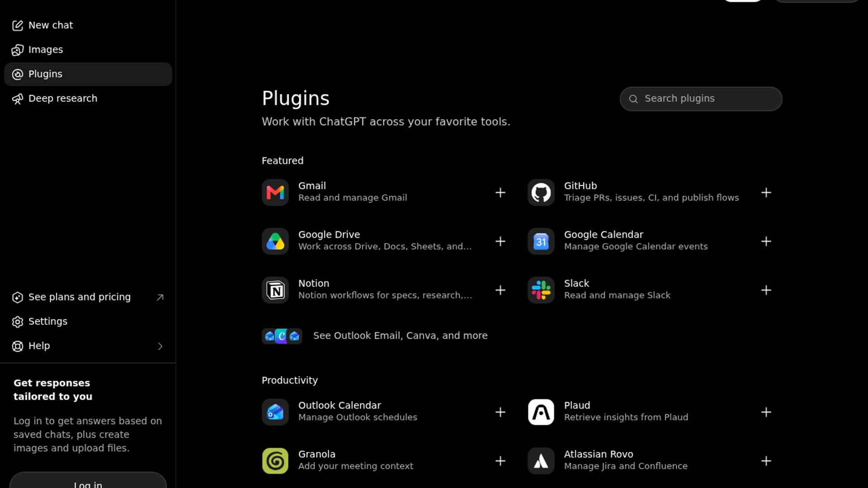Click 'Retrieve insights from Plaud' description
This screenshot has width=868, height=488.
[626, 418]
